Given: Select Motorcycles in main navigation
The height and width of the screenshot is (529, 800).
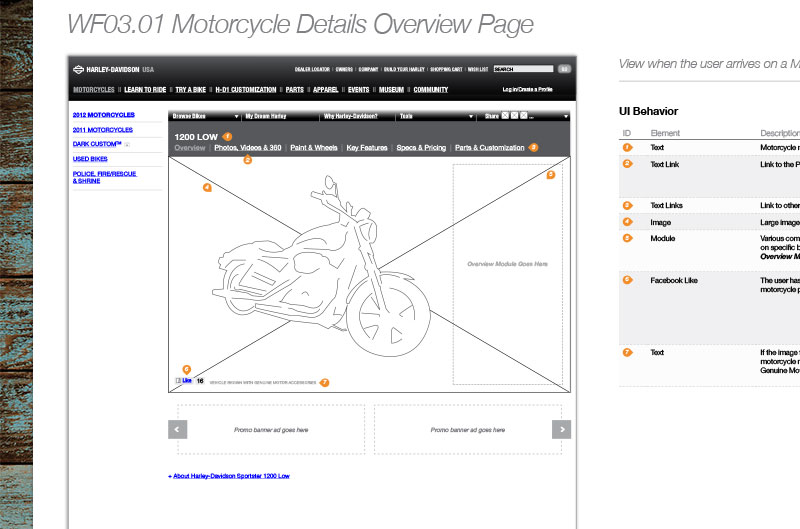Looking at the screenshot, I should (94, 90).
